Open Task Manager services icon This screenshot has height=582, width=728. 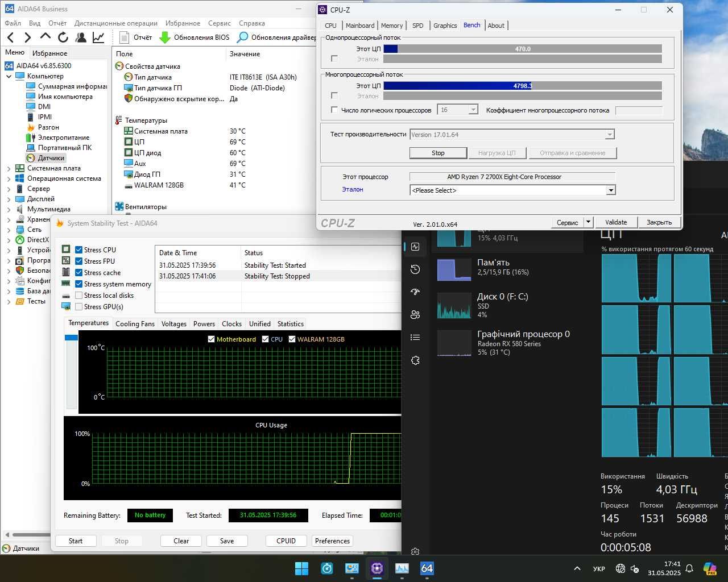point(415,360)
